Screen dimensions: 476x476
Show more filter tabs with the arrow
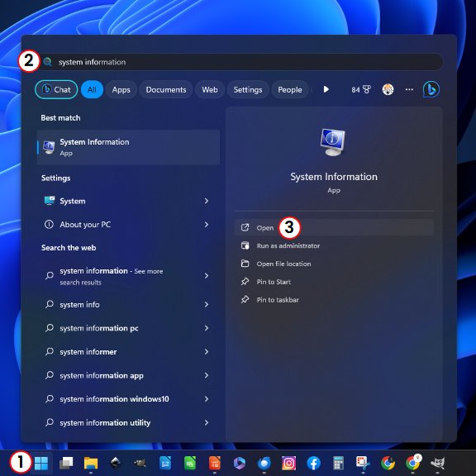(x=326, y=89)
